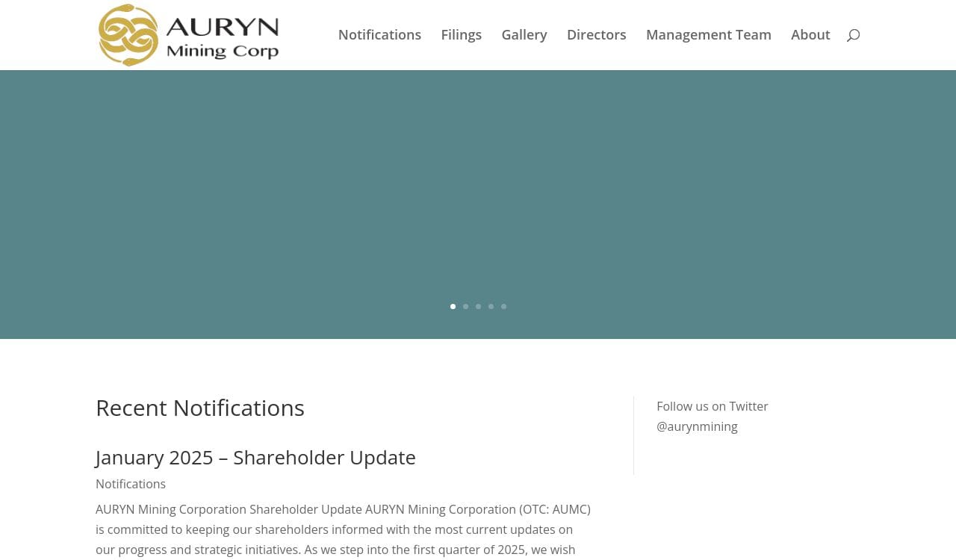Screen dimensions: 956x560
Task: Select the first slider pagination dot
Action: (x=453, y=306)
